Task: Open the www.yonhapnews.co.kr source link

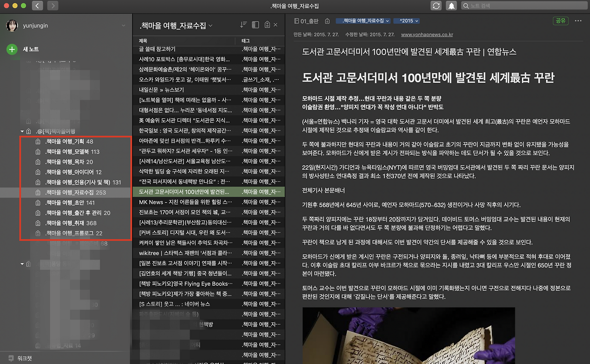Action: (x=427, y=35)
